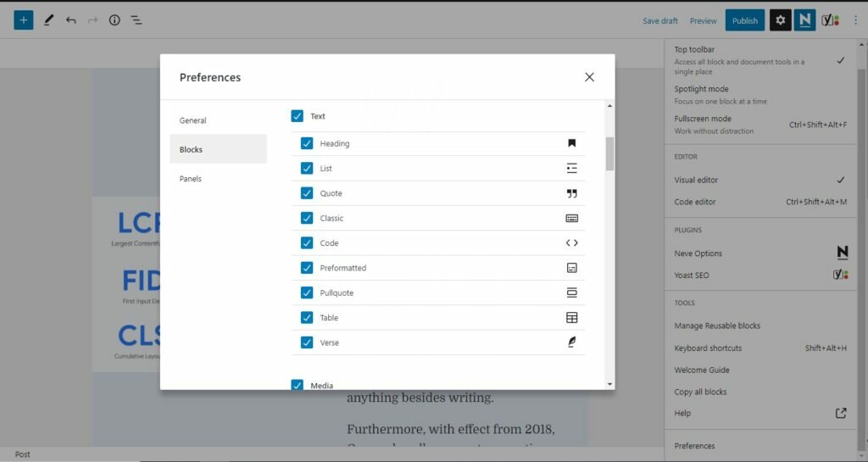Click the dialog scrollbar thumb
The image size is (868, 462).
(x=609, y=153)
